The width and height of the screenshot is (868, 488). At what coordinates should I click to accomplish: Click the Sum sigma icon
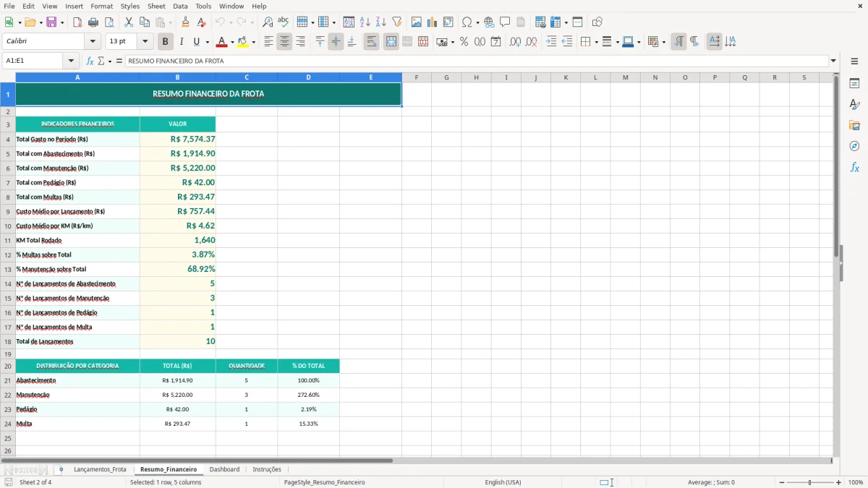click(x=101, y=61)
